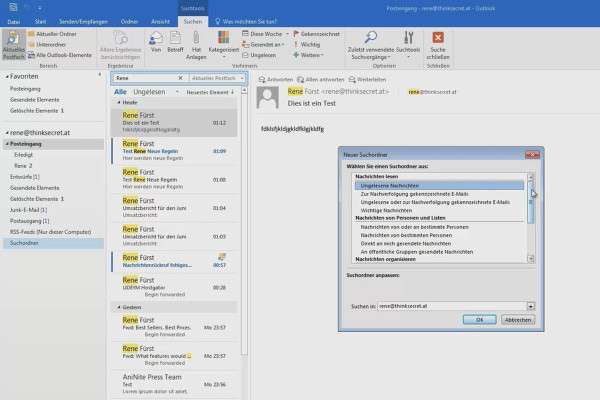Switch to the Ansicht tab
The image size is (600, 400).
point(160,22)
